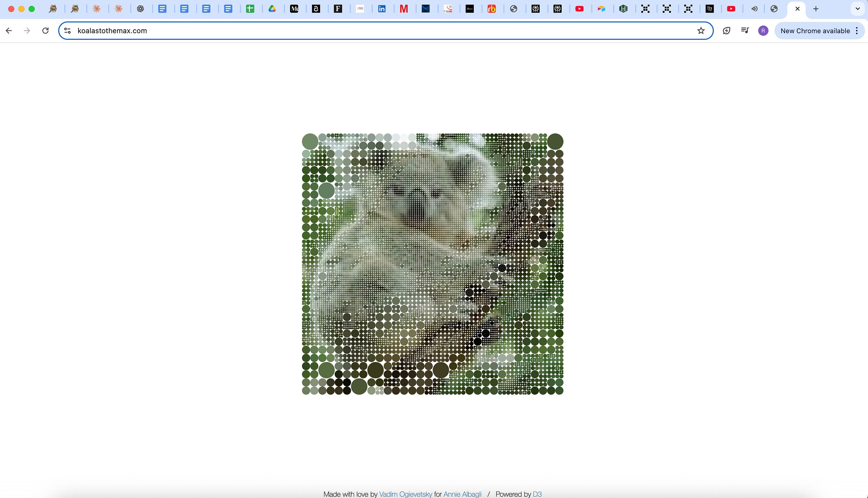Screen dimensions: 868x498
Task: Go back using the back arrow
Action: coord(9,31)
